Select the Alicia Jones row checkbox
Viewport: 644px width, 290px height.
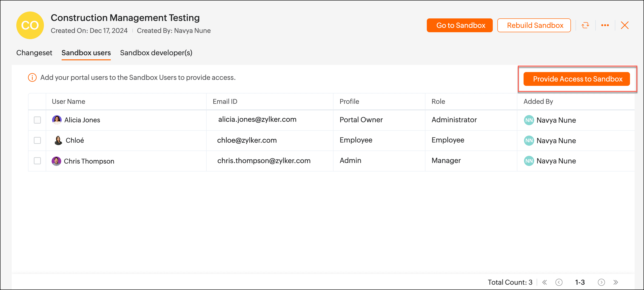37,120
